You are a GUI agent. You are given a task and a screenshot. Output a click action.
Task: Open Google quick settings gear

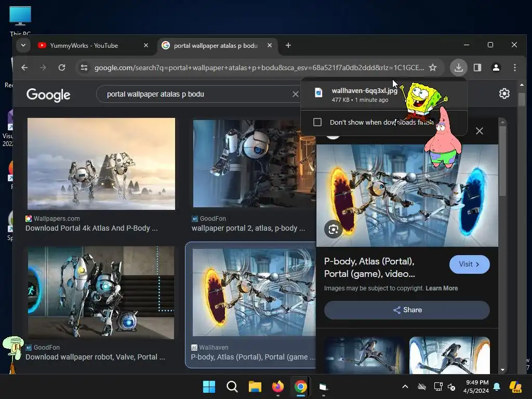[504, 94]
